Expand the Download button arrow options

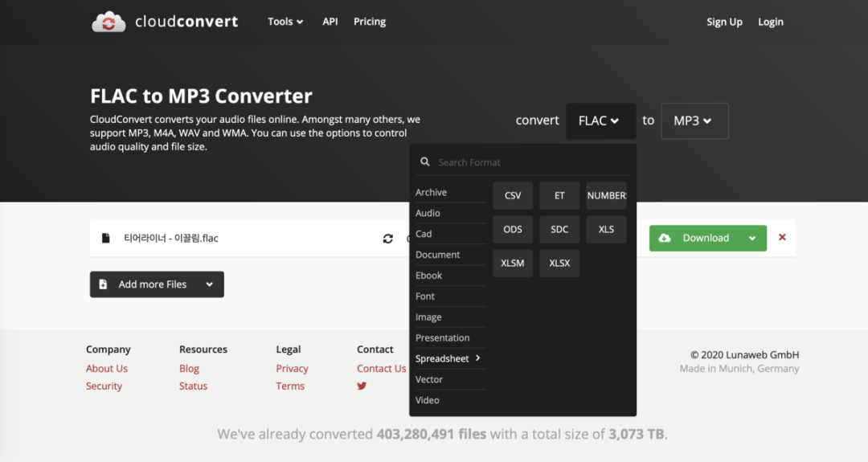(x=752, y=238)
